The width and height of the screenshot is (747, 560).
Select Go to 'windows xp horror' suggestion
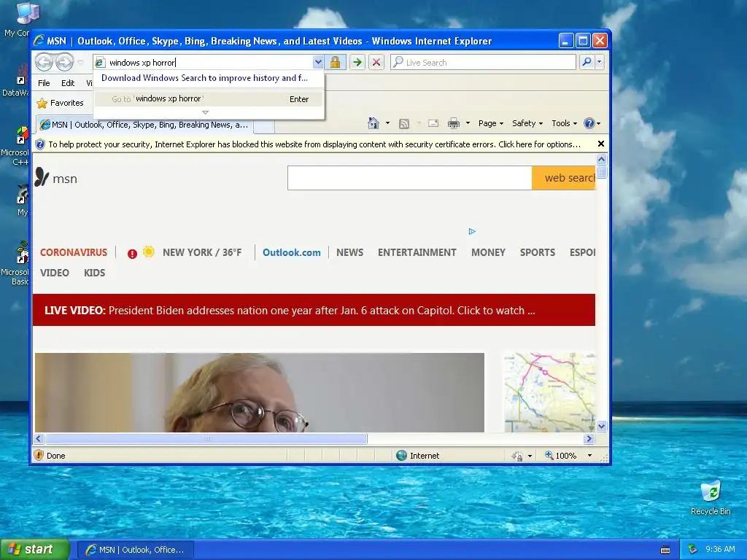tap(209, 99)
